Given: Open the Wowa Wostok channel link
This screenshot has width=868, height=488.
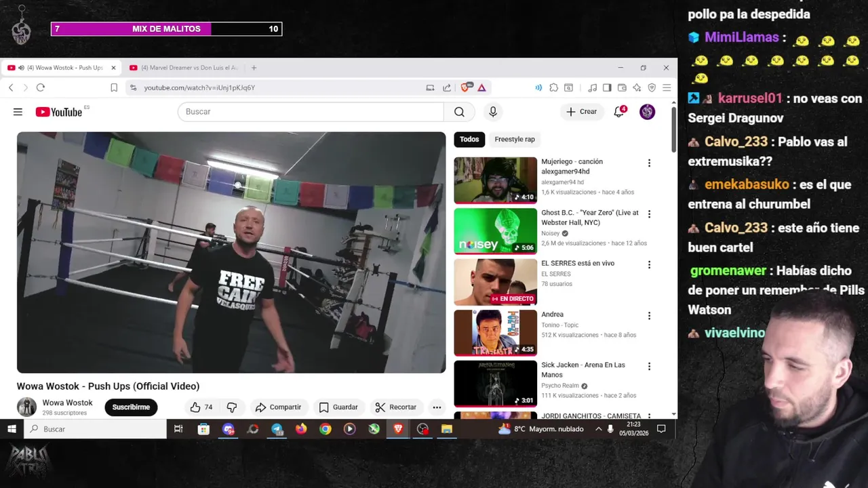Looking at the screenshot, I should (x=67, y=403).
